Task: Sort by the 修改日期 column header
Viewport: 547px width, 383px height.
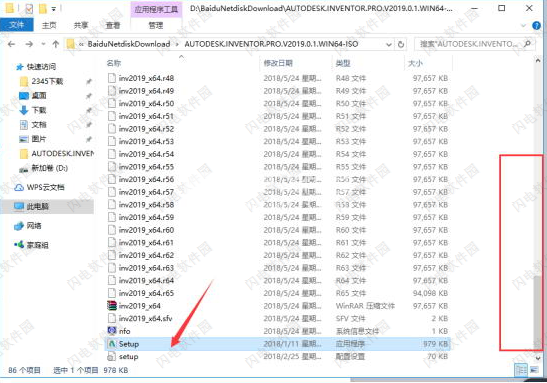Action: pyautogui.click(x=278, y=63)
